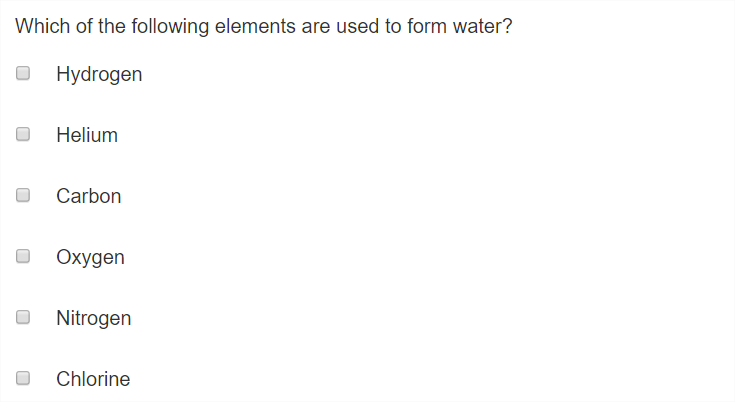This screenshot has width=735, height=402.
Task: Click the Chlorine answer label text
Action: click(93, 379)
